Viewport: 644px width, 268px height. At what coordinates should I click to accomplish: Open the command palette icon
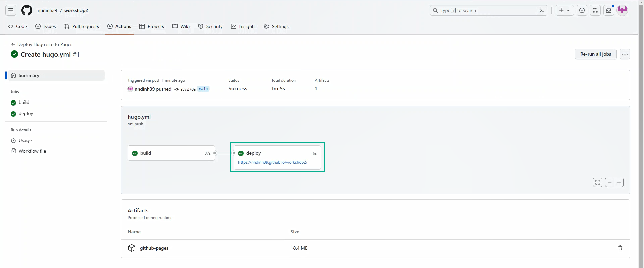(x=542, y=10)
